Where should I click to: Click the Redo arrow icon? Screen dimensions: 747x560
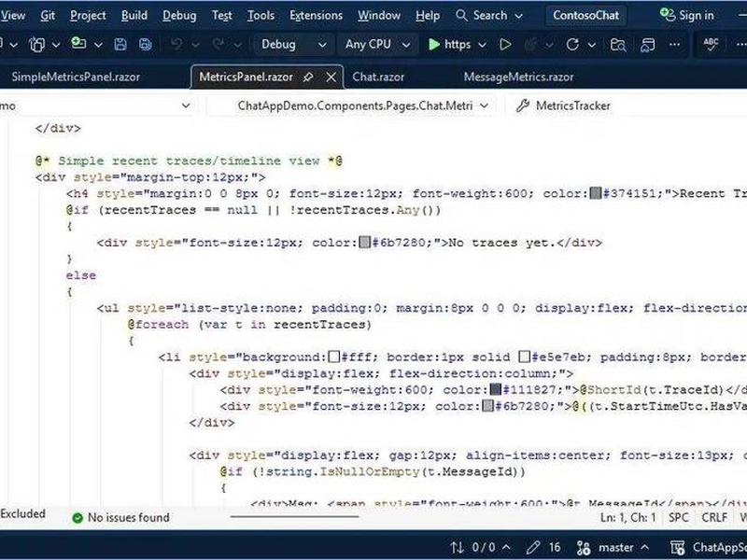[x=218, y=44]
